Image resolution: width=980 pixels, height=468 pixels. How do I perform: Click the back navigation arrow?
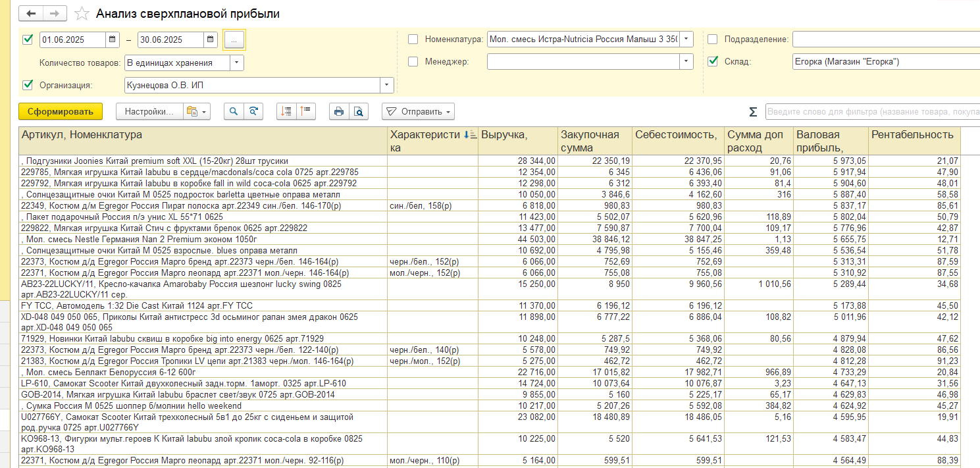32,13
